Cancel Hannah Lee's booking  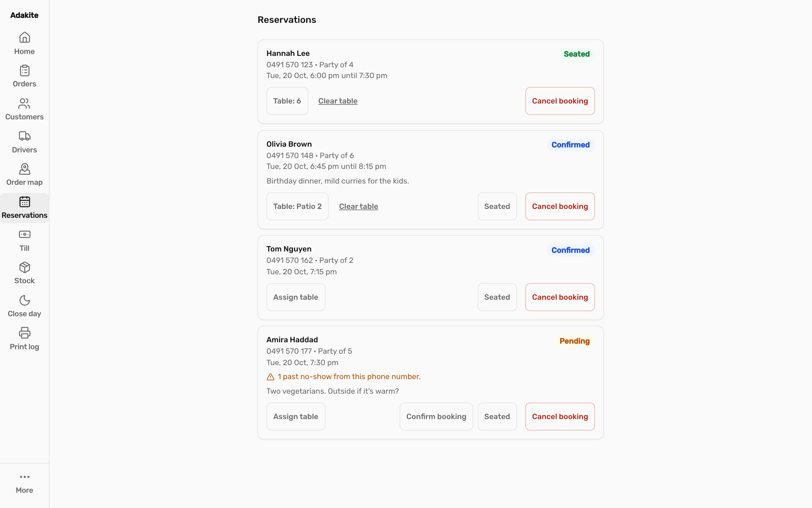(x=560, y=101)
